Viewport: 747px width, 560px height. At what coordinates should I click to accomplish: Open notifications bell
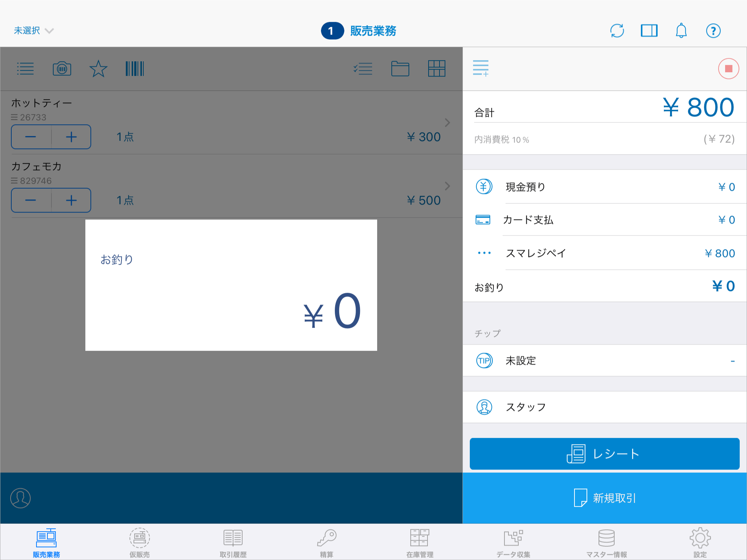681,31
